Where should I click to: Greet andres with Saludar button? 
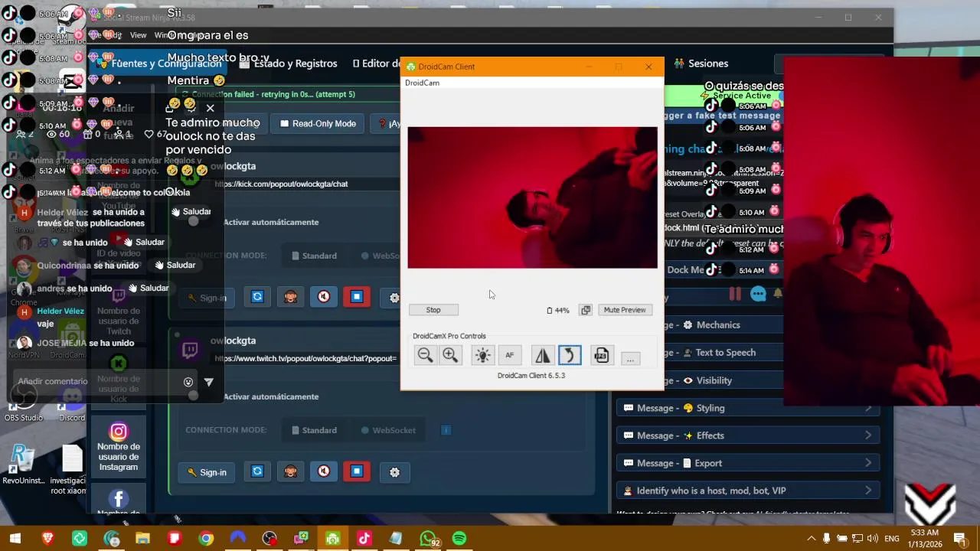(x=149, y=288)
